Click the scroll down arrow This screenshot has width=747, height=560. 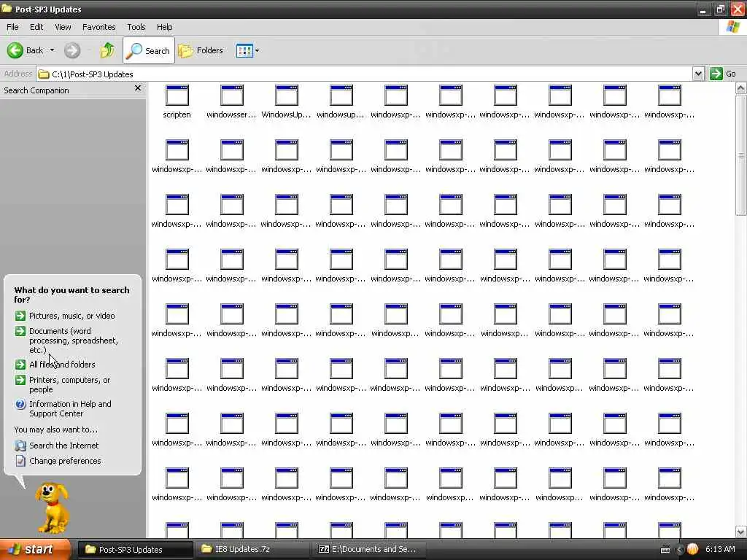tap(741, 532)
